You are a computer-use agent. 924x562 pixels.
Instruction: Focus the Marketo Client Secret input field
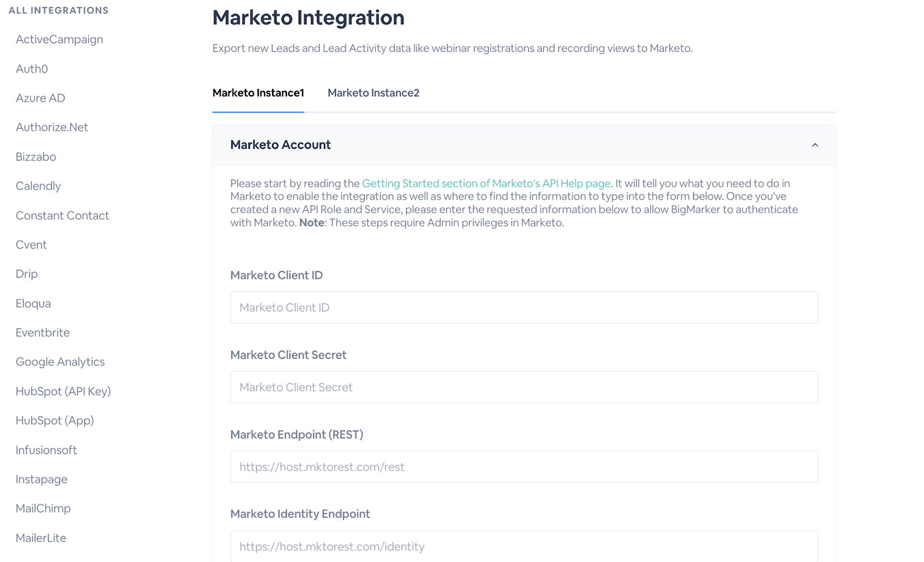click(524, 387)
